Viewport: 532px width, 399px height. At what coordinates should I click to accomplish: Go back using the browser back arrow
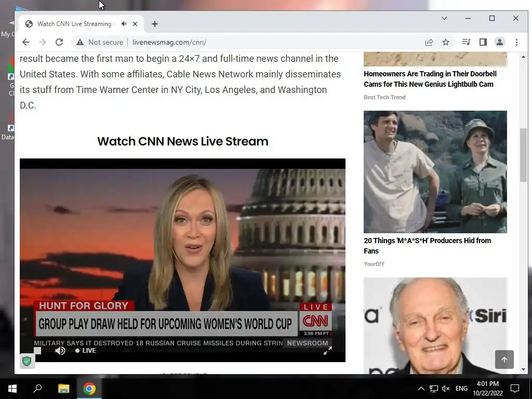pos(26,42)
